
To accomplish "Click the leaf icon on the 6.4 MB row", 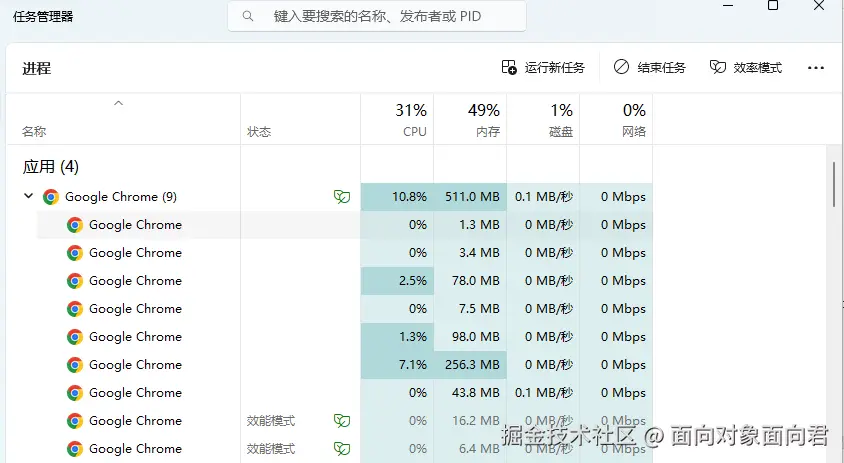I will pyautogui.click(x=342, y=448).
